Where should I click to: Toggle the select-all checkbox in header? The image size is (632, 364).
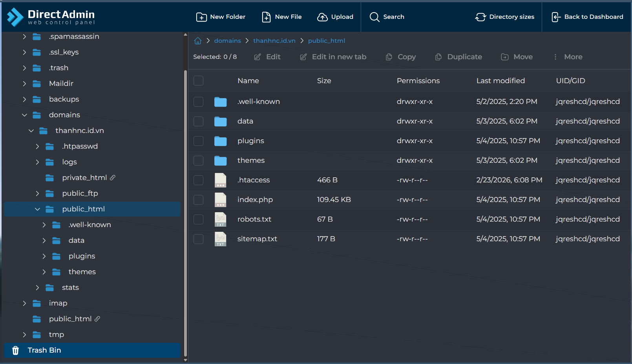point(199,80)
